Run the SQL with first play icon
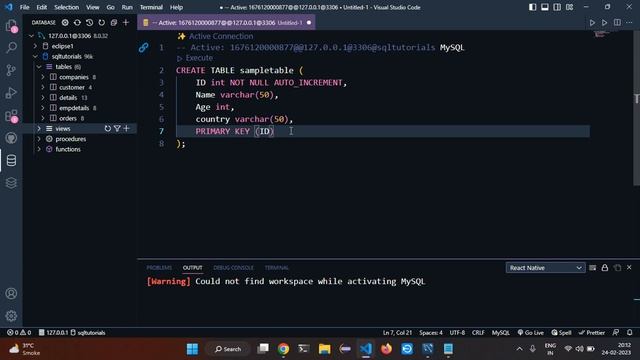This screenshot has width=640, height=360. (592, 23)
